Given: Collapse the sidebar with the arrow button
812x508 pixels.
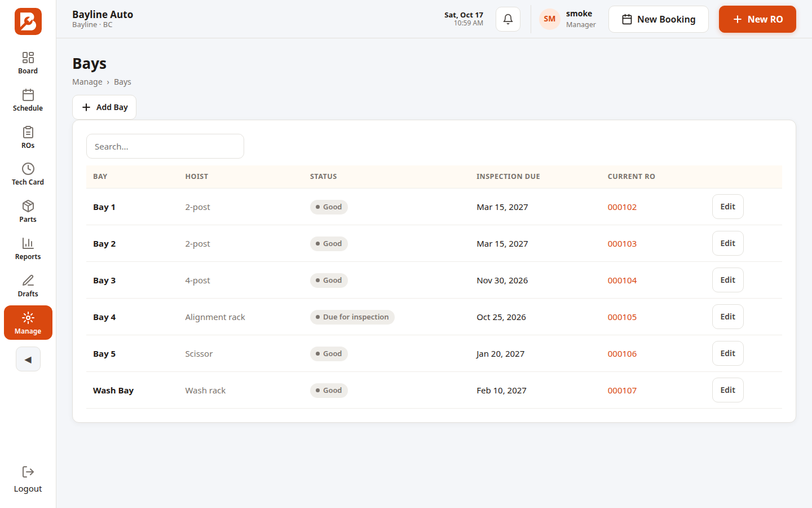Looking at the screenshot, I should pyautogui.click(x=28, y=359).
